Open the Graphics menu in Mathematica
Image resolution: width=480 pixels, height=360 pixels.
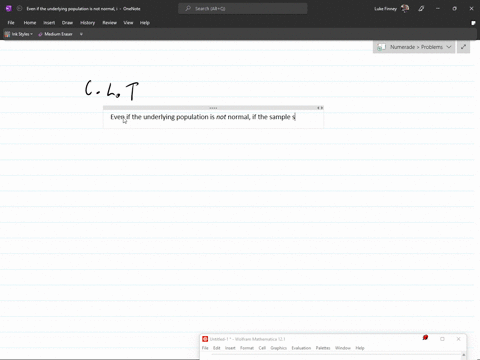coord(279,348)
